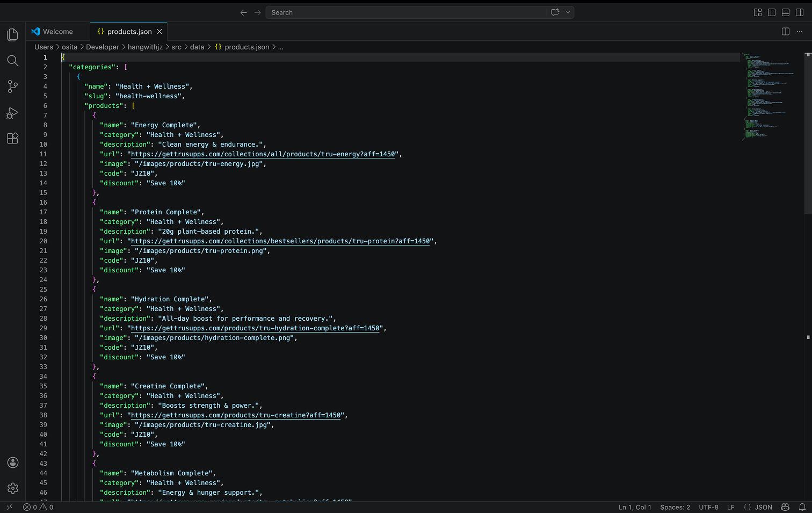Open the editor More Actions menu

coord(799,31)
